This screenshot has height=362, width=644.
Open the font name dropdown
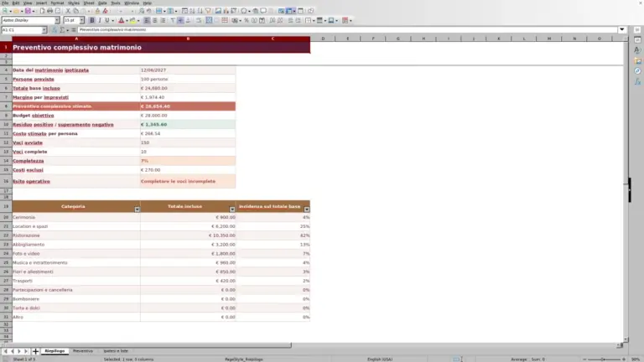point(57,20)
